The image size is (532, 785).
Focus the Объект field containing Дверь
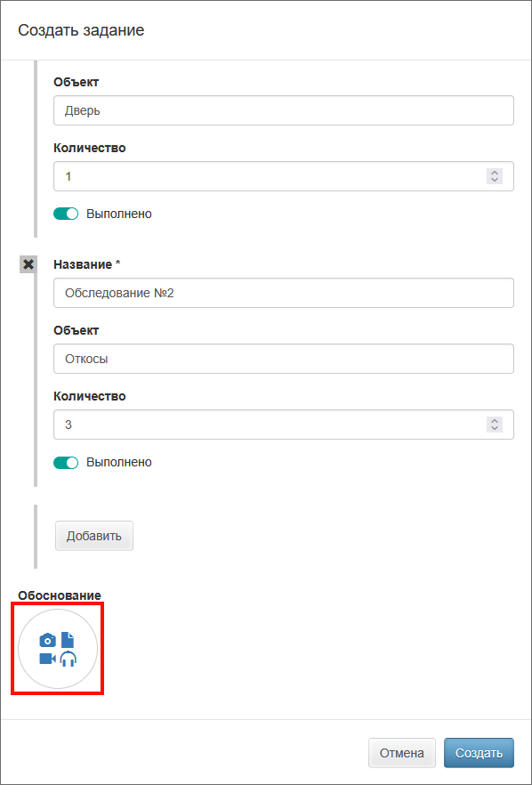pos(284,110)
